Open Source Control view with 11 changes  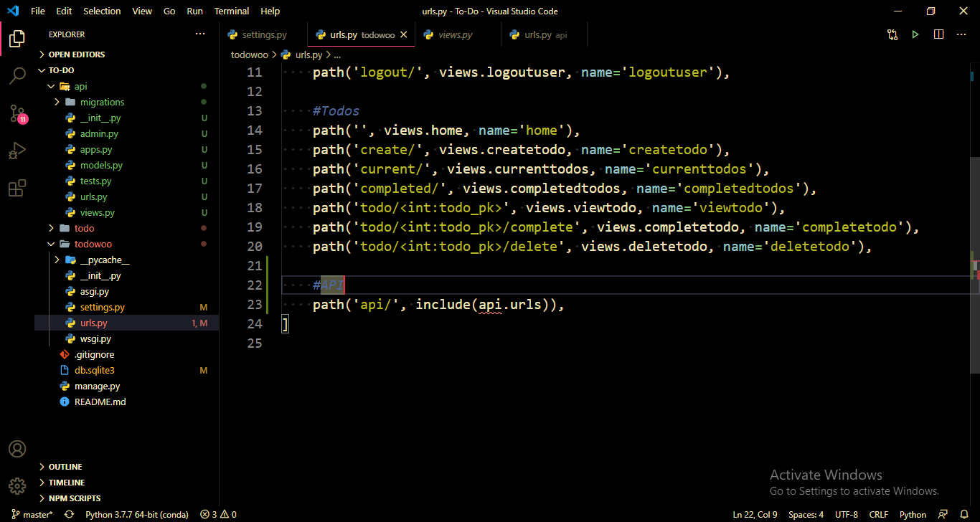coord(17,113)
